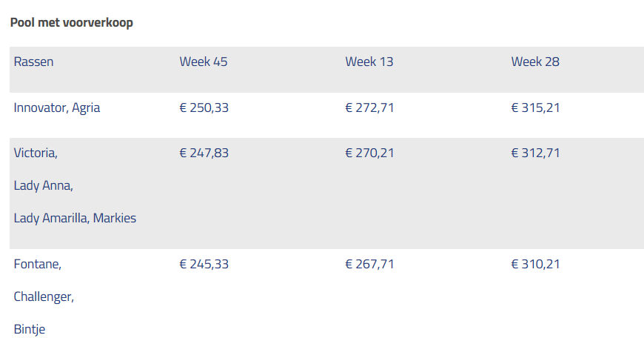The width and height of the screenshot is (644, 338).
Task: Click the 'Lady Anna,' variety text
Action: [44, 185]
